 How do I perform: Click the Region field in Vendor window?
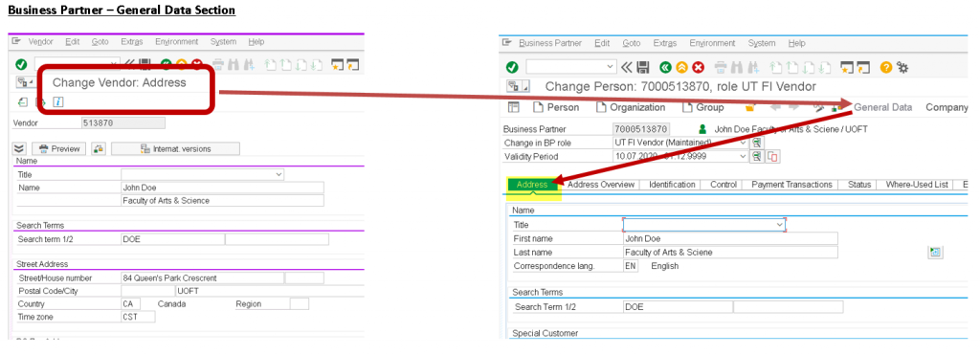[x=300, y=303]
